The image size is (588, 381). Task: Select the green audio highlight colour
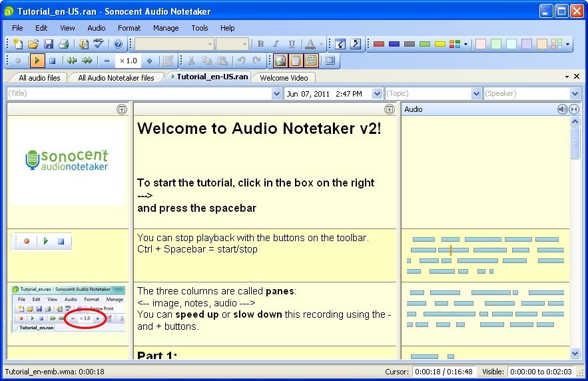(424, 44)
